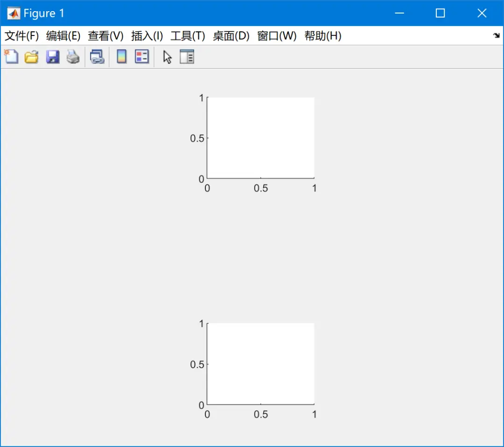The width and height of the screenshot is (504, 447).
Task: Toggle the Edit Plot arrow tool
Action: tap(167, 57)
